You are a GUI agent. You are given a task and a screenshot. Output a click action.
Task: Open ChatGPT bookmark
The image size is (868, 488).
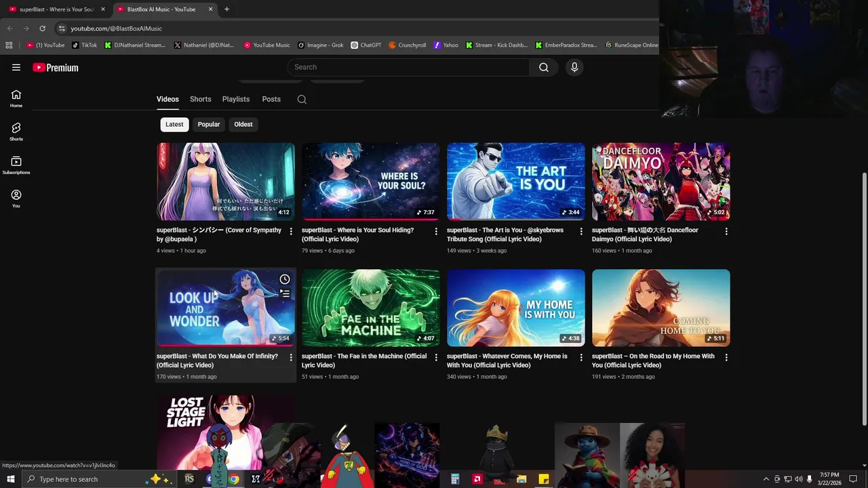coord(366,45)
